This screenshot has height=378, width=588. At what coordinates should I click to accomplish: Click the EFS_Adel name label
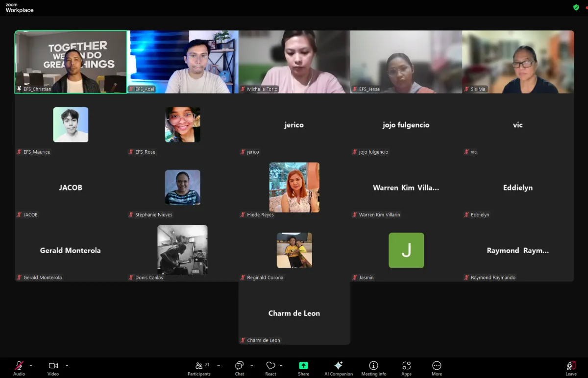pyautogui.click(x=145, y=89)
